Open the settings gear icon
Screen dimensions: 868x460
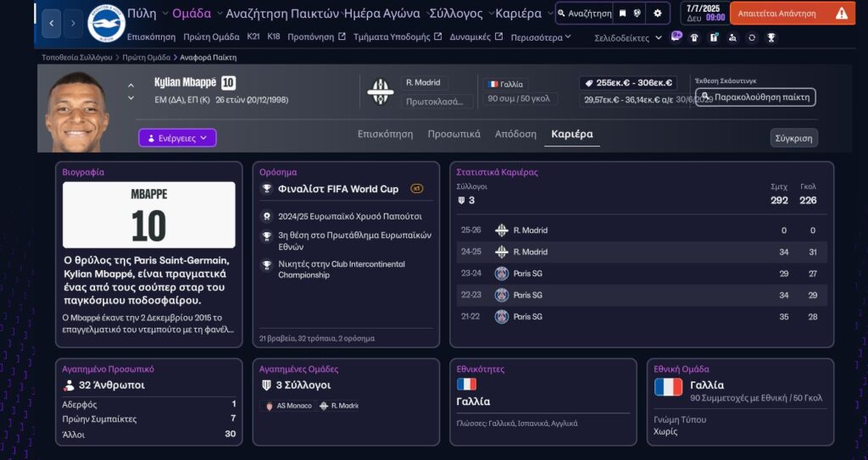[658, 14]
